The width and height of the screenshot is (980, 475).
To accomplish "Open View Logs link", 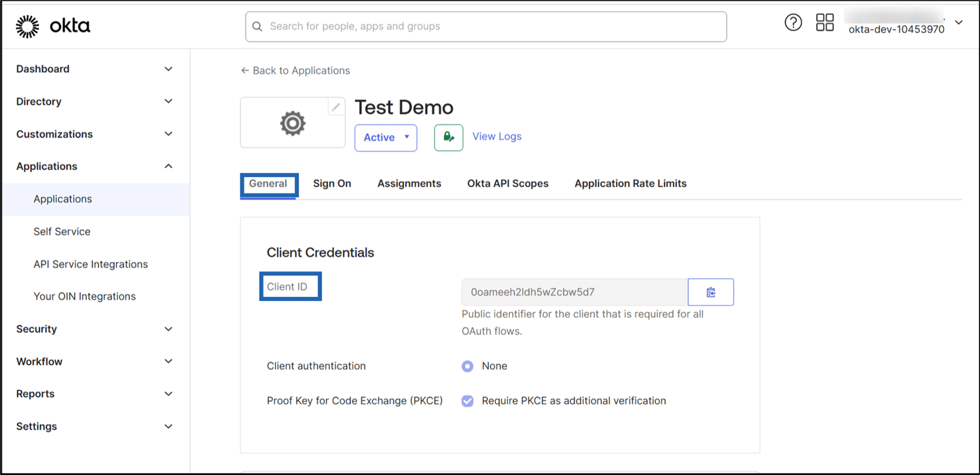I will (x=497, y=136).
